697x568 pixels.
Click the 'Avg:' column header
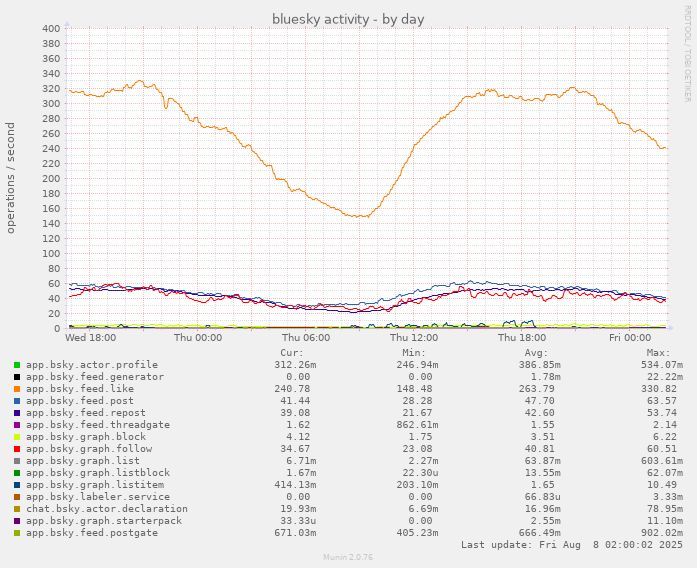click(x=536, y=353)
